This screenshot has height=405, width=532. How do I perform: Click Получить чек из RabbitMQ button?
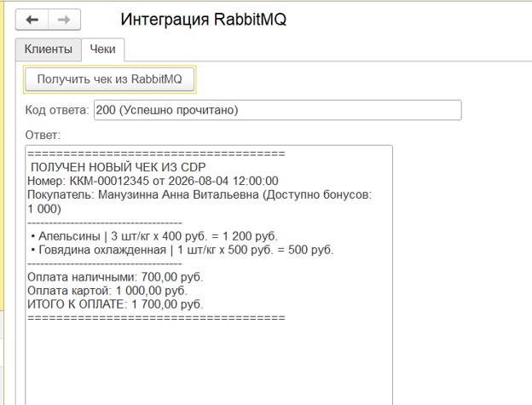coord(110,79)
